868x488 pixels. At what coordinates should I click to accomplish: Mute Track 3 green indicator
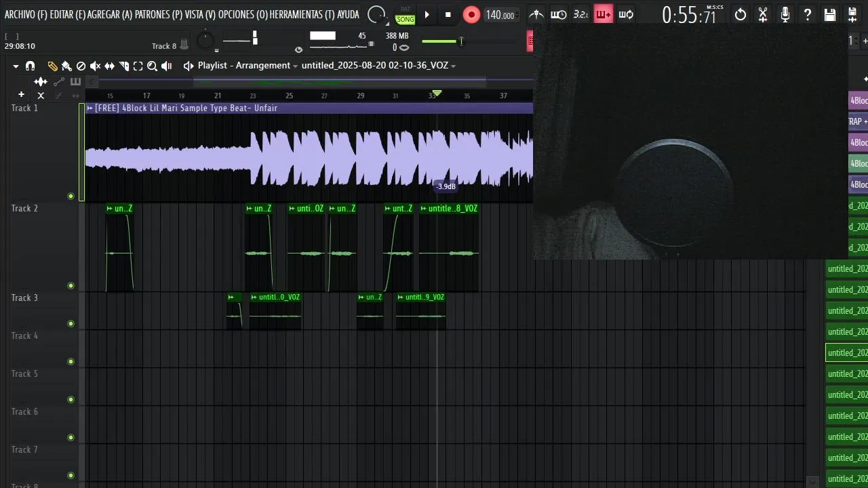[71, 324]
